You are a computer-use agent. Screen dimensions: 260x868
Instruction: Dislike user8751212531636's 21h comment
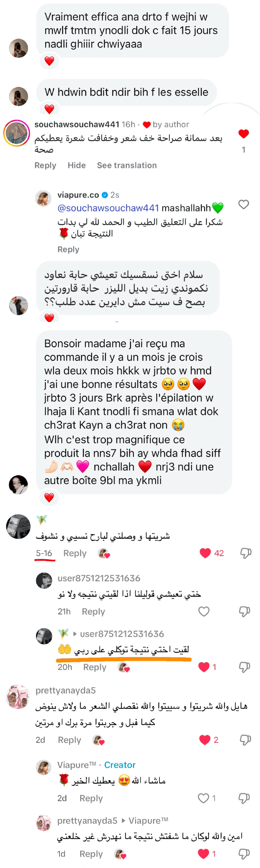click(244, 611)
